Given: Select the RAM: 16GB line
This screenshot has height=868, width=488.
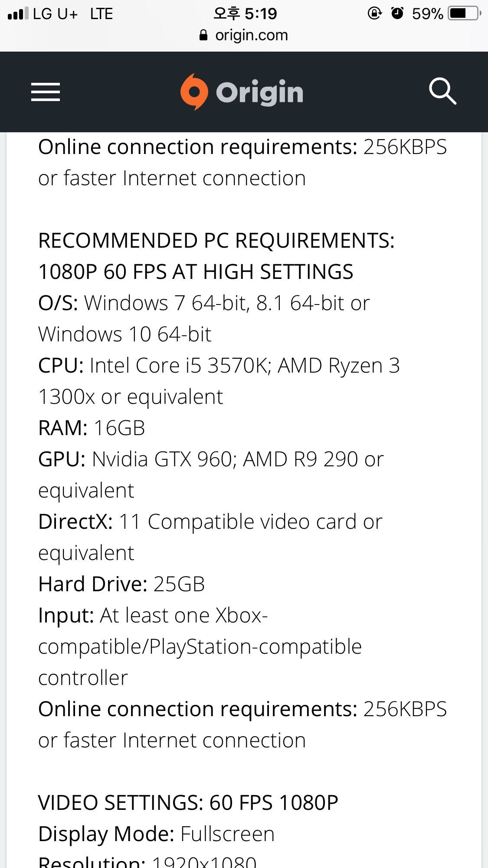Looking at the screenshot, I should coord(92,428).
